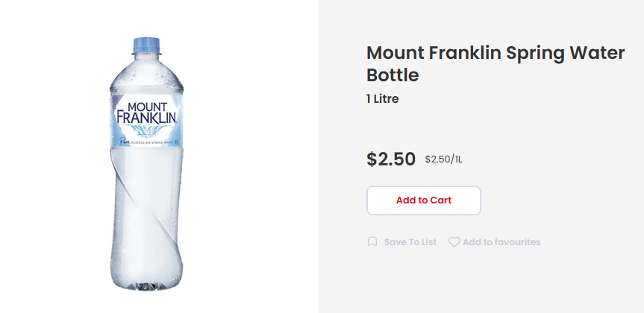644x313 pixels.
Task: Select the Save To List text link
Action: pyautogui.click(x=410, y=242)
